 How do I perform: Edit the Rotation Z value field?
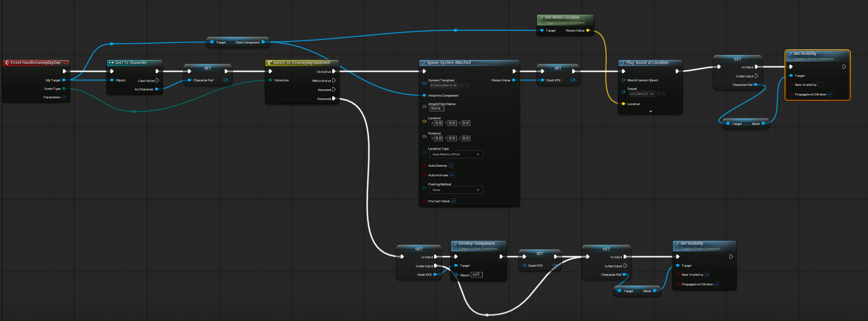[466, 138]
